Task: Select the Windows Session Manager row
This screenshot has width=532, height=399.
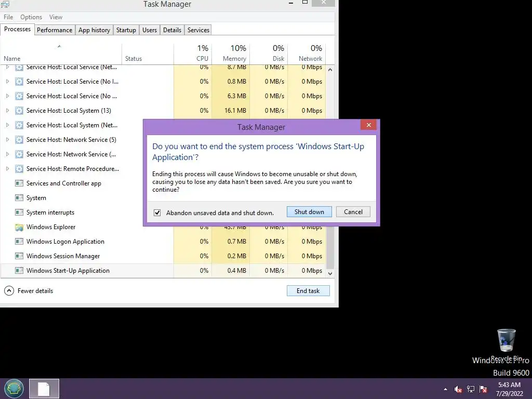Action: click(163, 256)
